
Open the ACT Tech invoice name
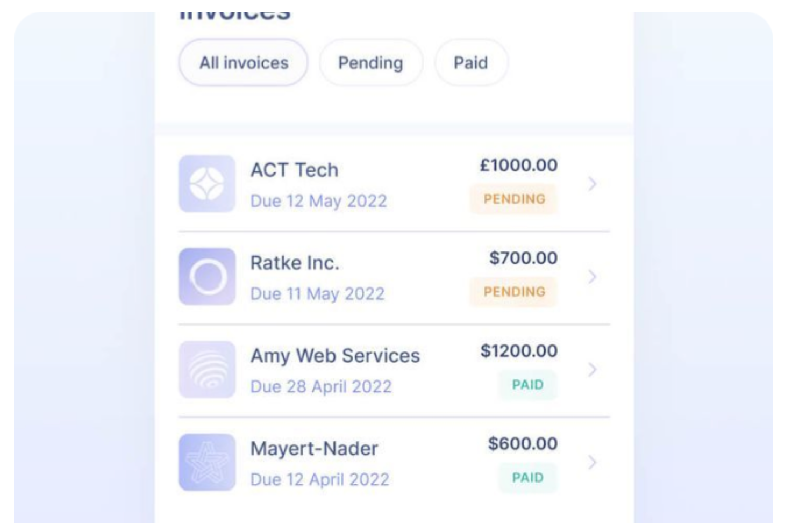[295, 170]
